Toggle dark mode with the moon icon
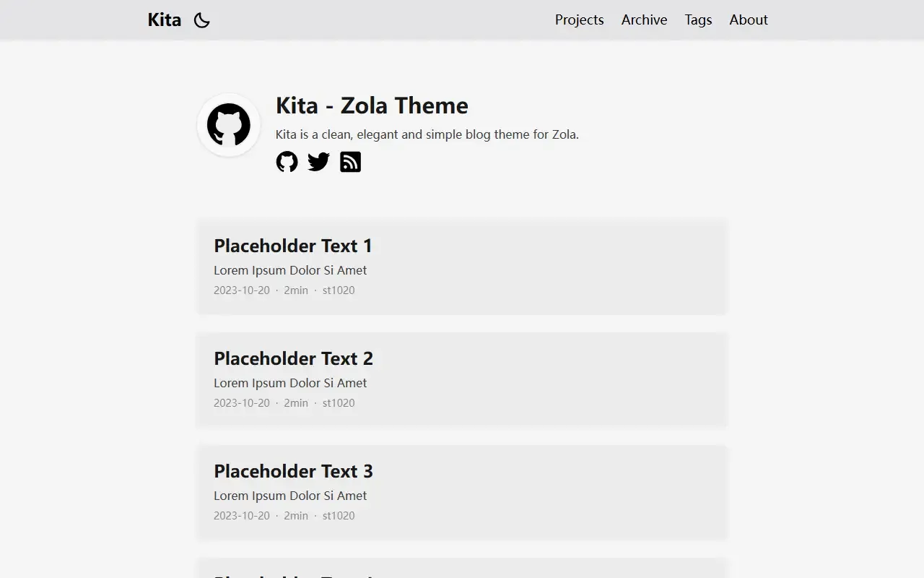The image size is (924, 578). pos(202,20)
